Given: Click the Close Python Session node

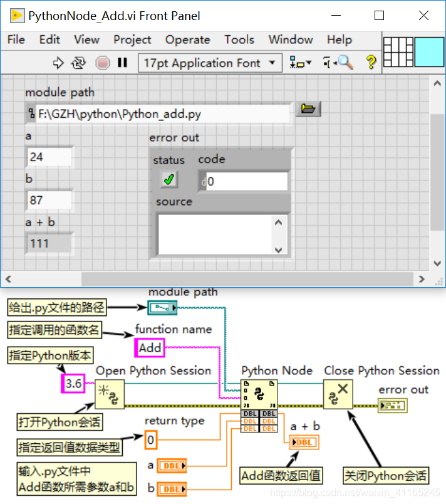Looking at the screenshot, I should pyautogui.click(x=338, y=394).
